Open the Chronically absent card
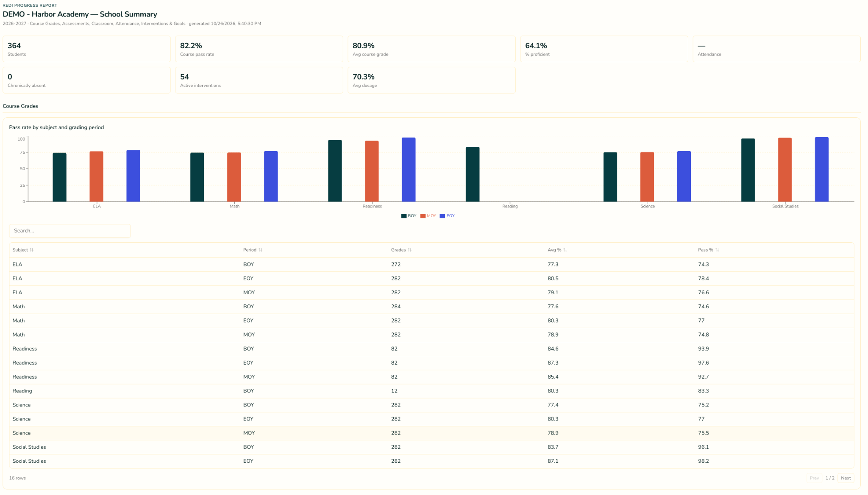 click(86, 80)
